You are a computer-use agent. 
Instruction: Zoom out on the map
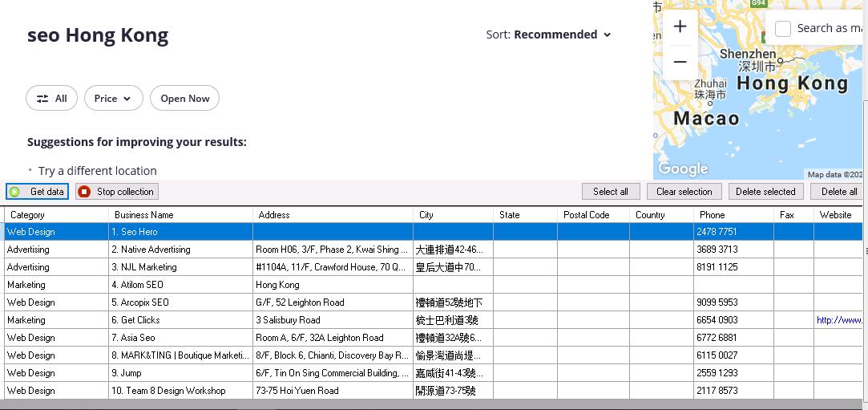coord(680,62)
